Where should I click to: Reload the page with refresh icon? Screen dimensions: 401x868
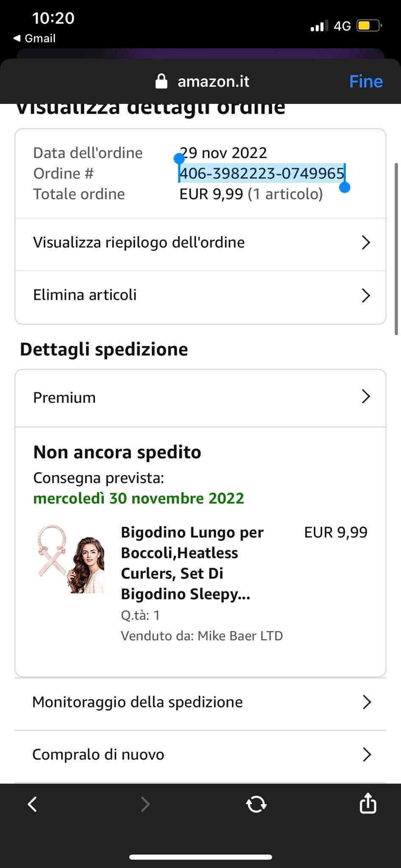[256, 804]
